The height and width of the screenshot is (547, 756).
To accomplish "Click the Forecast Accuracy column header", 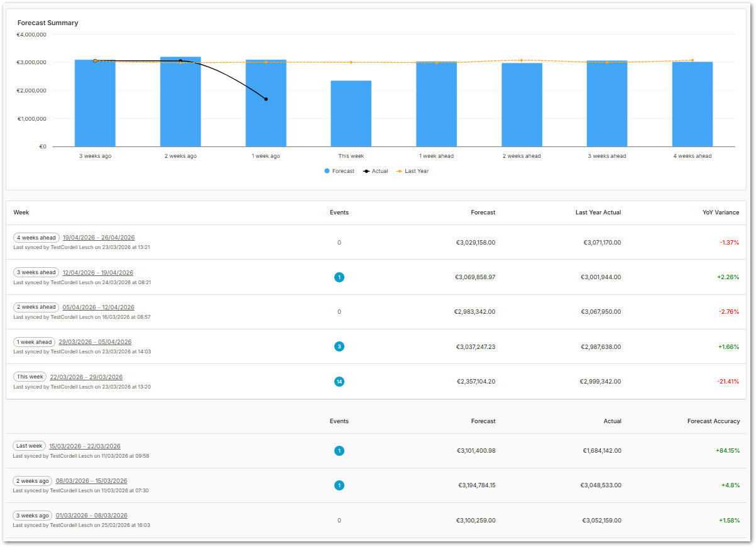I will [713, 421].
